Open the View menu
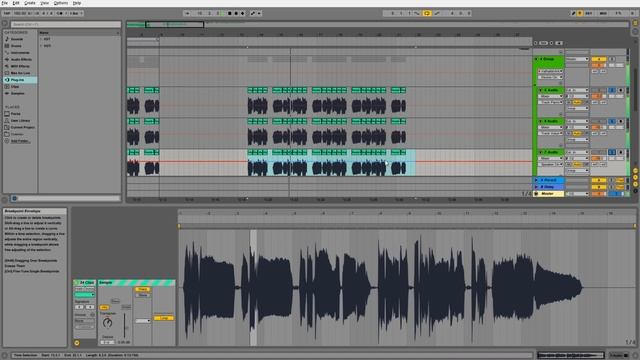 [x=44, y=3]
